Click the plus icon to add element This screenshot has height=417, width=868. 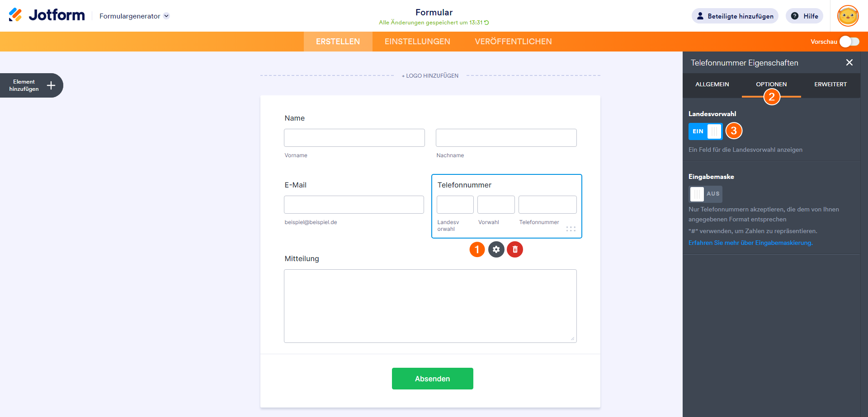coord(51,85)
